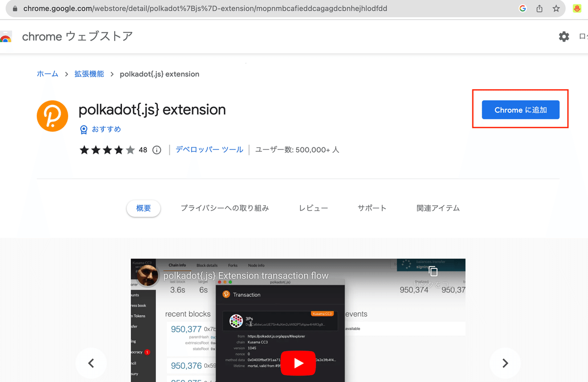Play the YouTube transaction flow video
This screenshot has width=588, height=382.
click(298, 363)
